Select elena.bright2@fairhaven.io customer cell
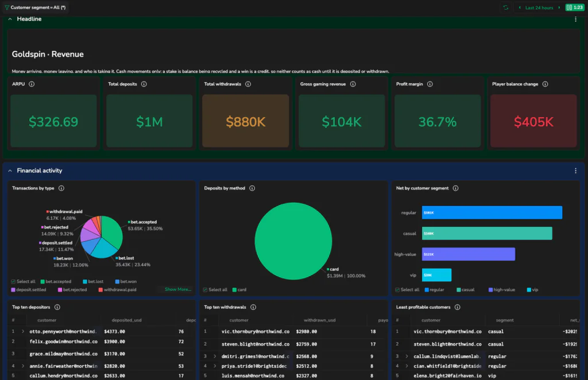The width and height of the screenshot is (588, 380). click(447, 375)
